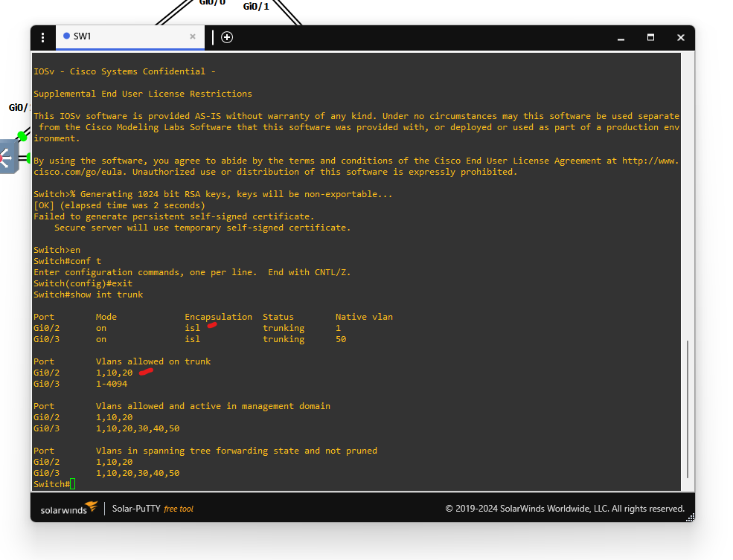Click the switch device icon in topology
This screenshot has width=733, height=560.
[x=9, y=157]
